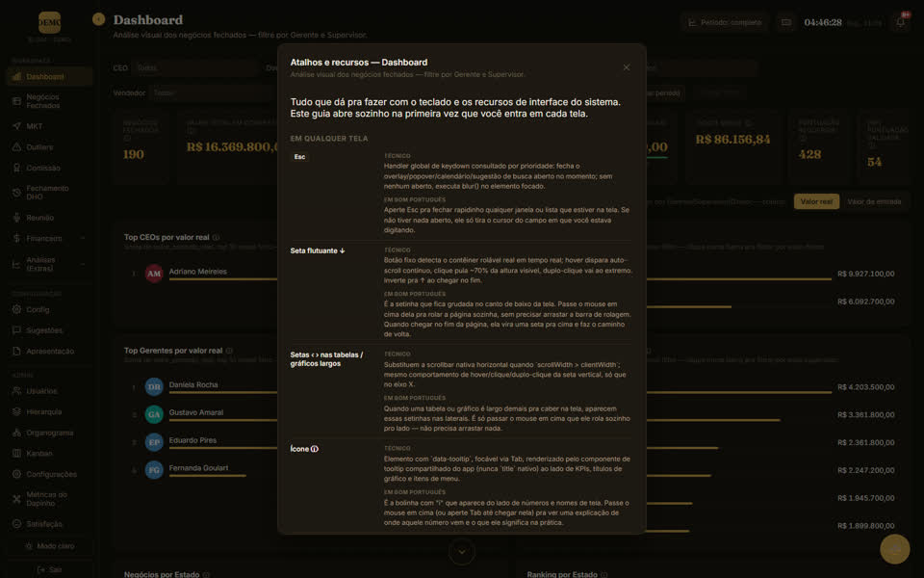Open the CEO filter dropdown
The image size is (924, 578).
point(195,67)
